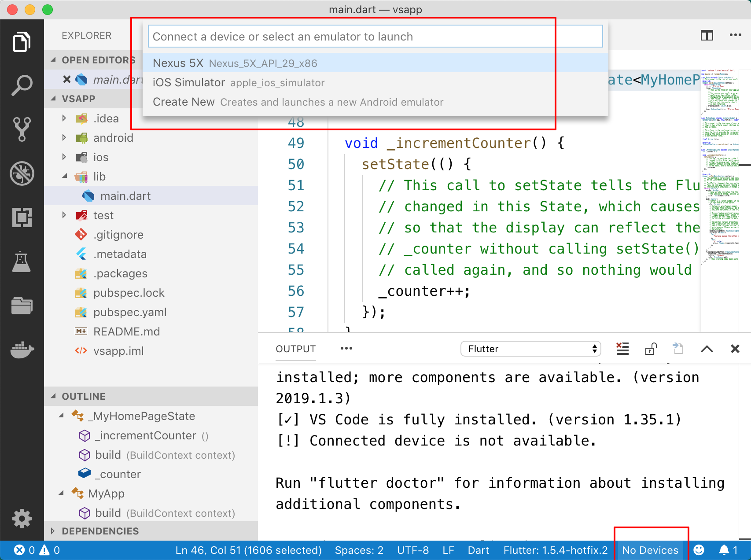
Task: Click the split editor icon
Action: [707, 35]
